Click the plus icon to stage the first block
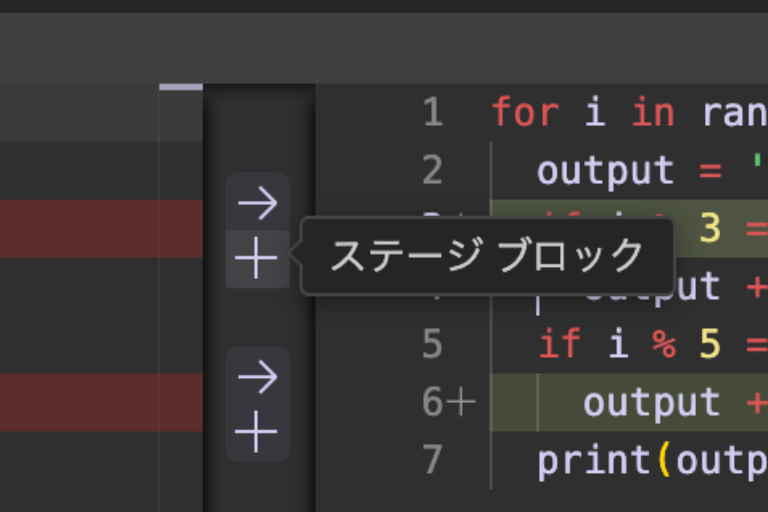 (257, 260)
